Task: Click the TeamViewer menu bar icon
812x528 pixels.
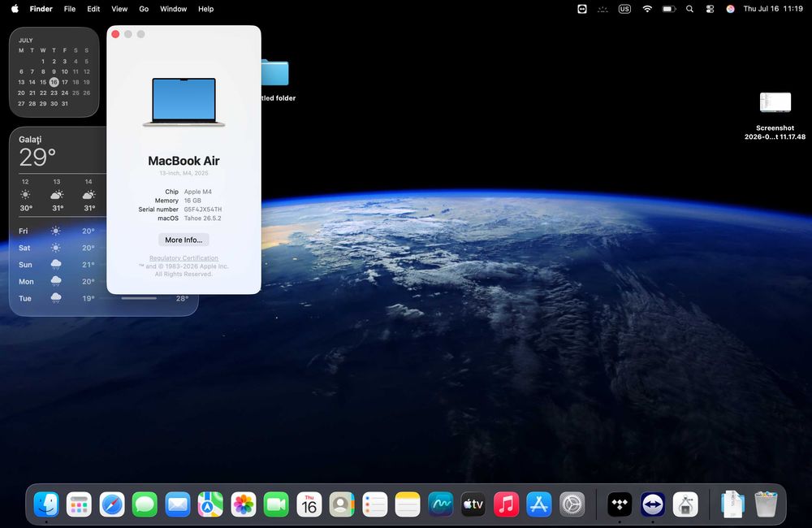Action: (x=582, y=9)
